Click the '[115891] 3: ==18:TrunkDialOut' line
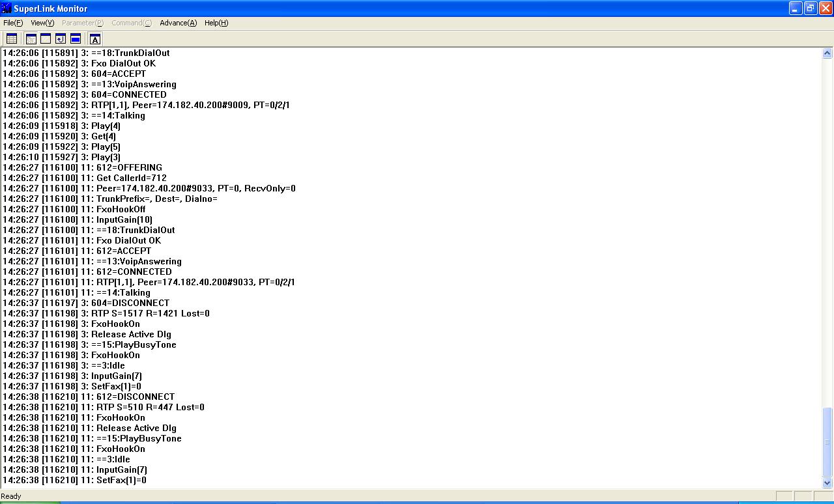 coord(86,53)
